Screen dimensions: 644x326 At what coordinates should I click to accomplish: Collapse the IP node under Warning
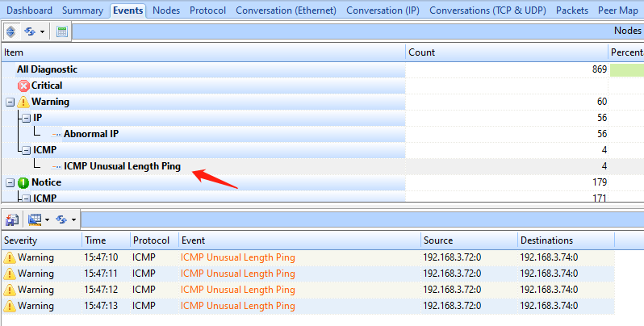26,118
